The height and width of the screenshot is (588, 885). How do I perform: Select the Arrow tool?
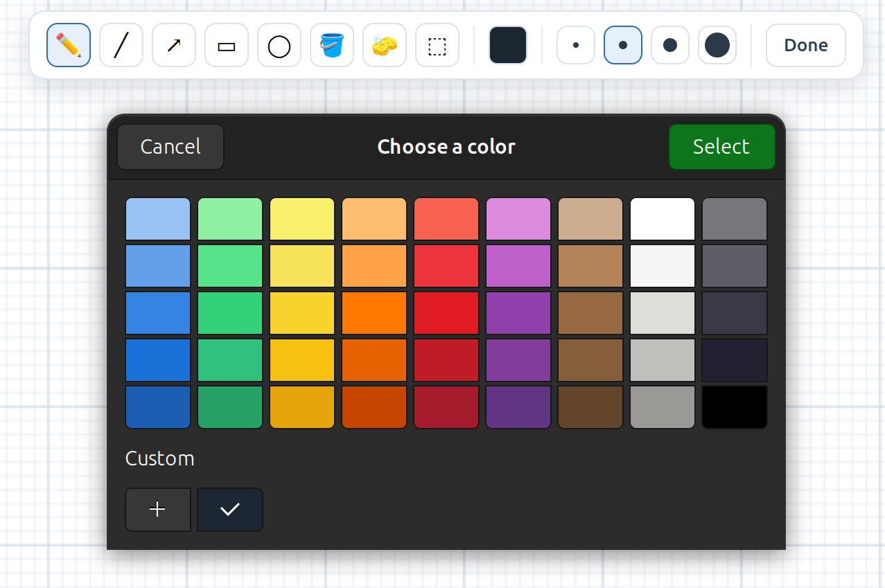174,45
